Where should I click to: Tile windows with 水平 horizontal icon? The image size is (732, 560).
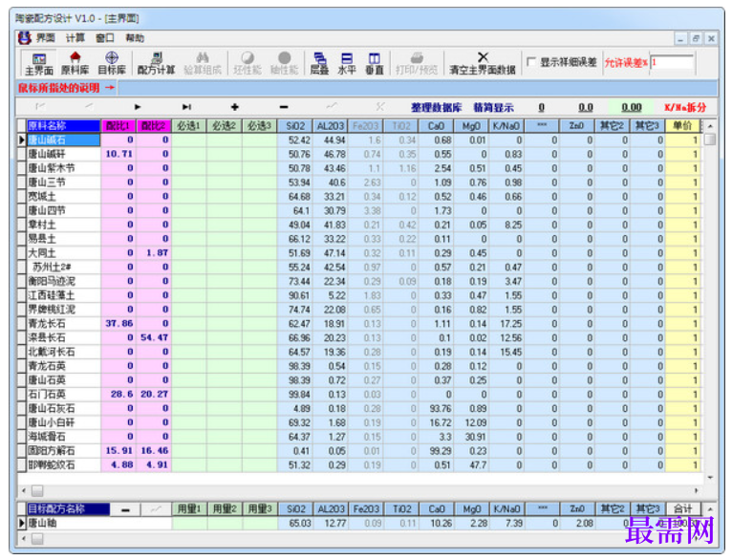coord(347,63)
